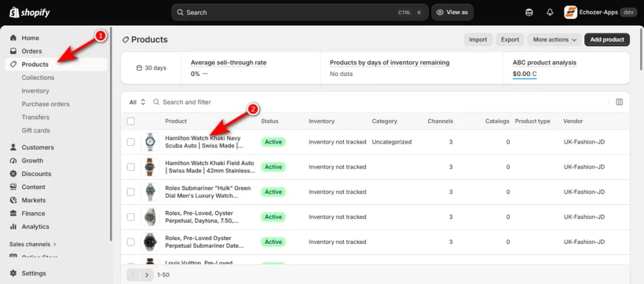This screenshot has height=284, width=644.
Task: Click the View as button
Action: pyautogui.click(x=452, y=13)
